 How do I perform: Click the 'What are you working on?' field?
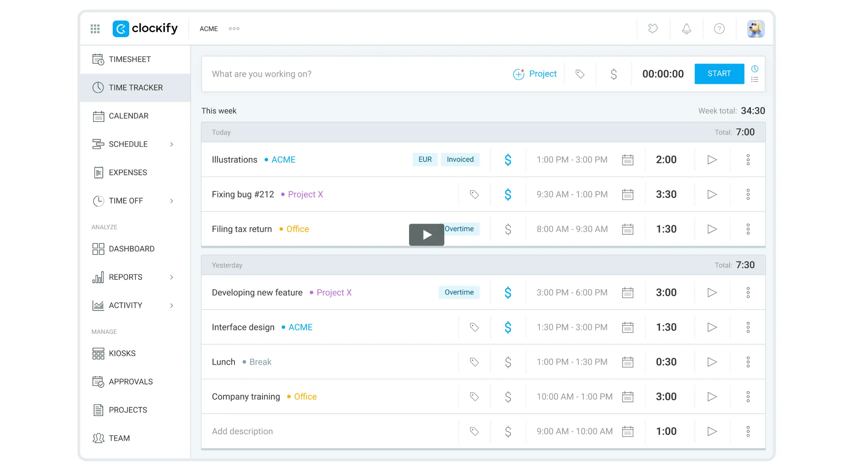point(354,74)
